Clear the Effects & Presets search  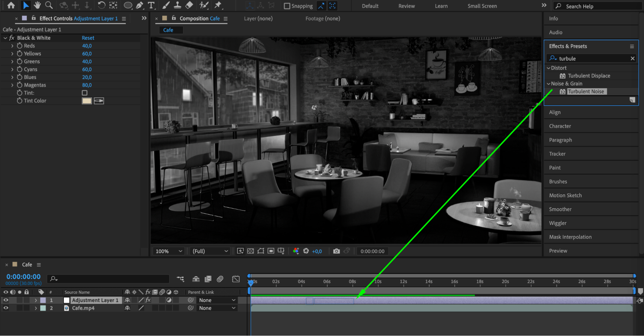[x=632, y=59]
